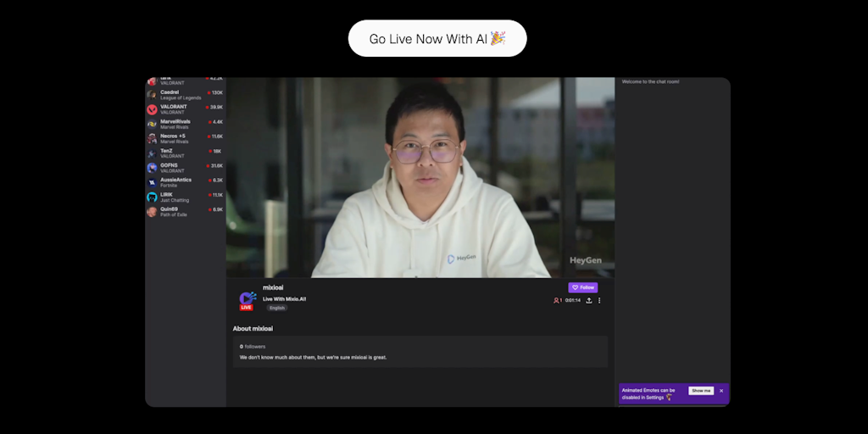Click the 31.6K viewer count for GOFNS
Screen dimensions: 868x434
coord(216,165)
